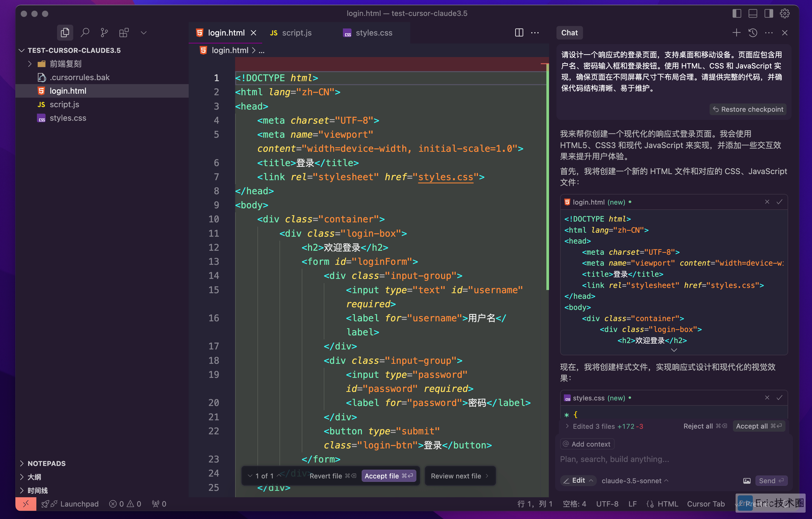Change indentation 空格: 4
Screen dimensions: 812x519
click(574, 504)
